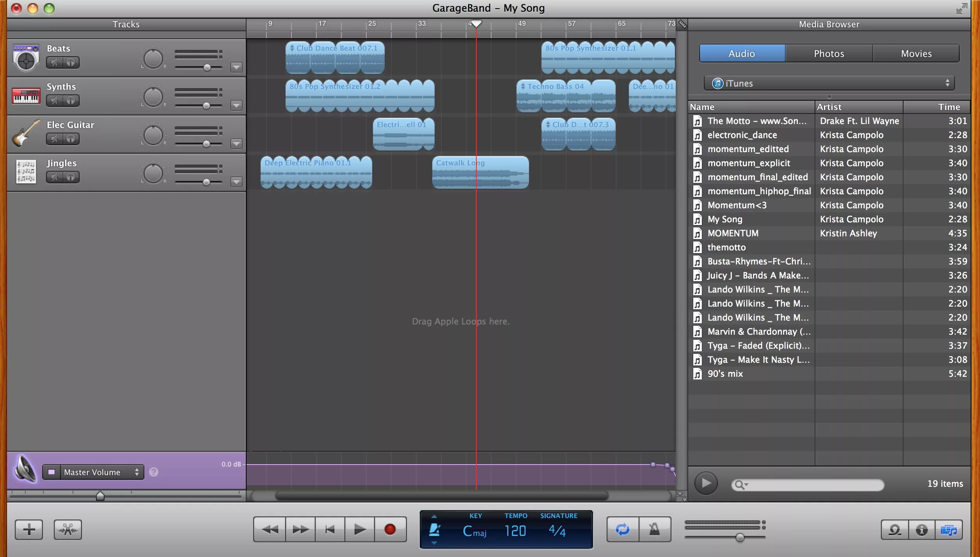Image resolution: width=980 pixels, height=557 pixels.
Task: Toggle the cycle region loop button
Action: (623, 529)
